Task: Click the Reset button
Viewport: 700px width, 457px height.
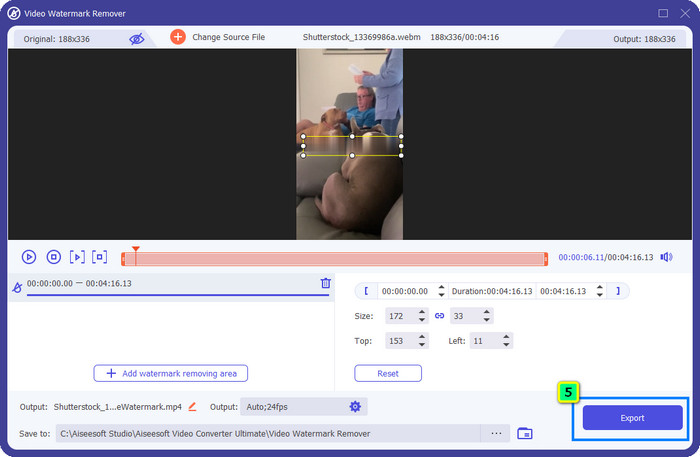Action: coord(387,373)
